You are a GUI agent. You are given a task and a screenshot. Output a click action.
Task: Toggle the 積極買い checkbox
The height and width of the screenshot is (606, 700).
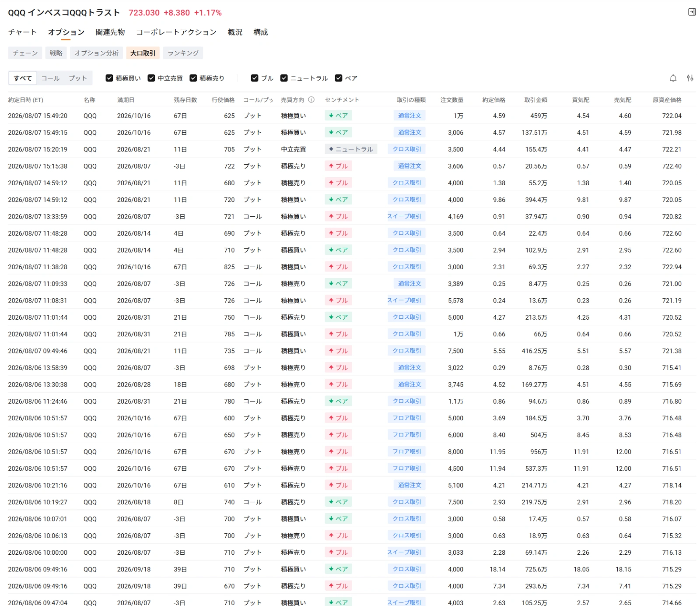[109, 78]
